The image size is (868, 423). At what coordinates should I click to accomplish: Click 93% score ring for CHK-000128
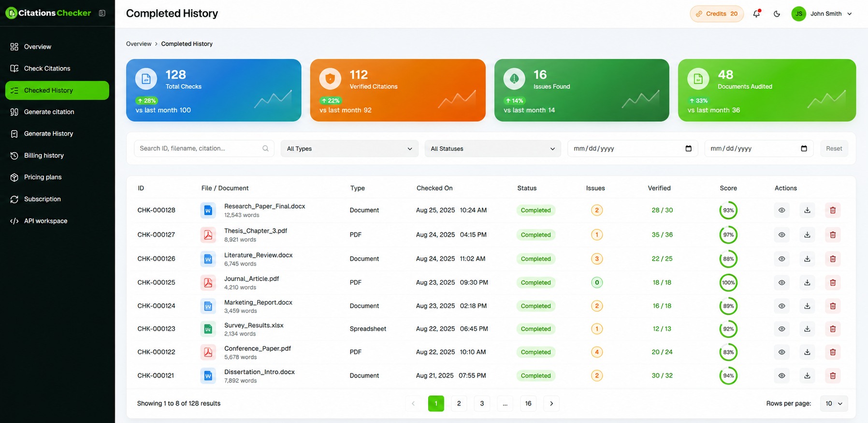coord(728,210)
